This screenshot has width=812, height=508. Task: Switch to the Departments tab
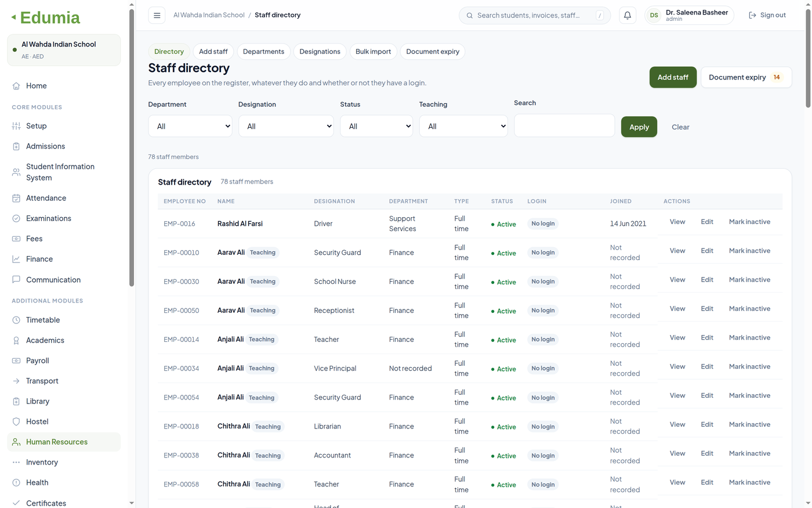coord(263,52)
